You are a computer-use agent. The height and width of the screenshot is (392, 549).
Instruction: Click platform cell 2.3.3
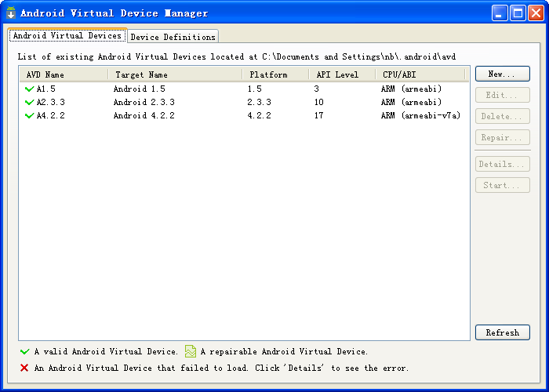tap(259, 102)
